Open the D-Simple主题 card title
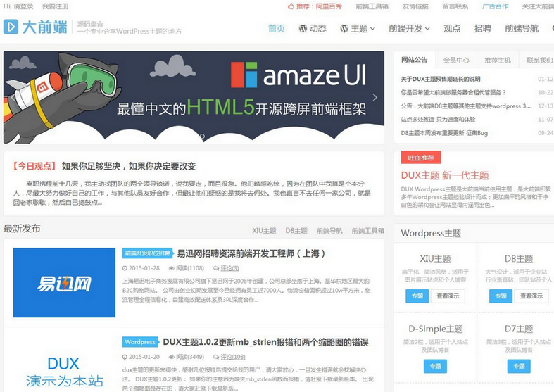This screenshot has height=392, width=554. 436,329
